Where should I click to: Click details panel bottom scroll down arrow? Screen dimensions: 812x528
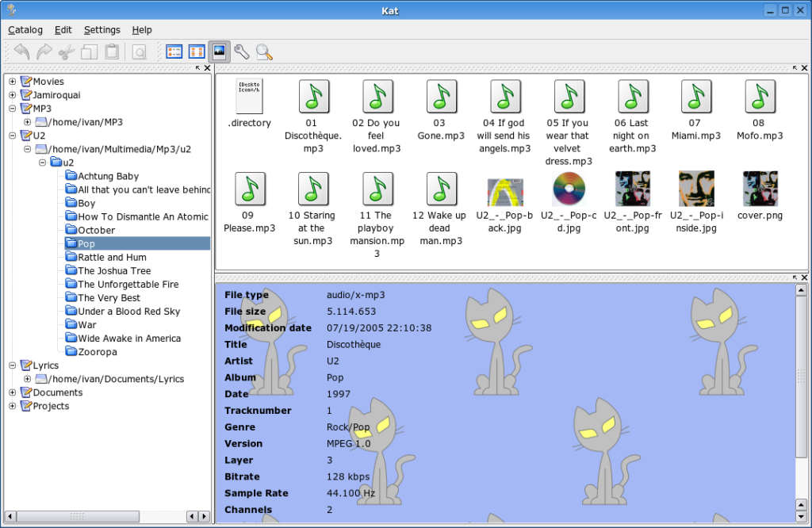801,517
